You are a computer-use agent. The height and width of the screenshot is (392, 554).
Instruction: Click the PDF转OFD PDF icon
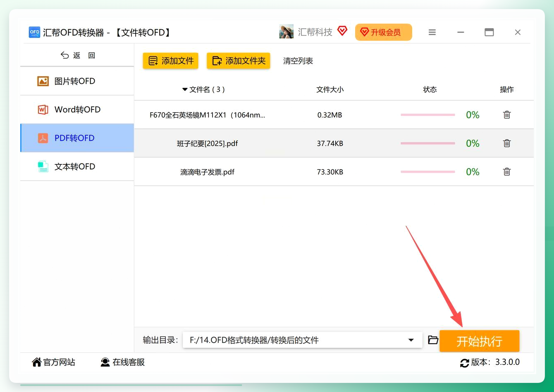coord(43,138)
